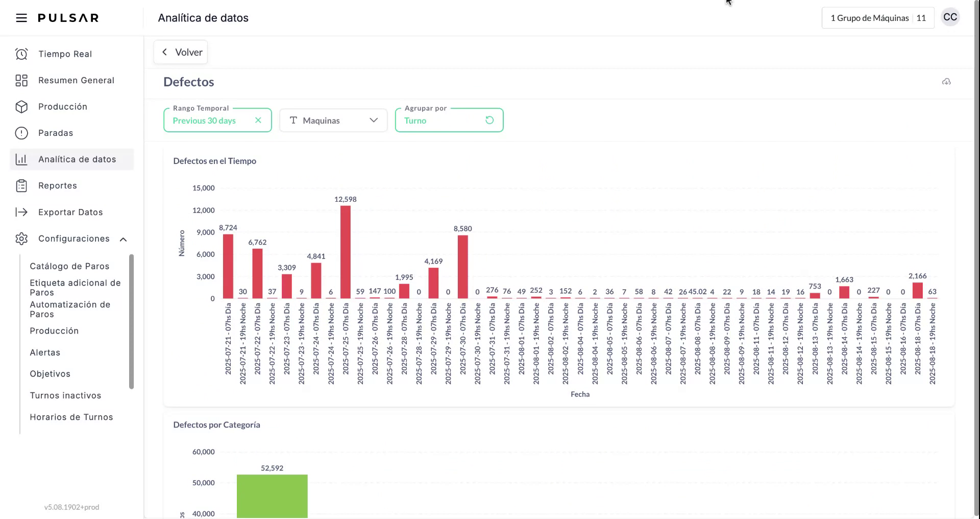Collapse the Configuraciones section chevron
The width and height of the screenshot is (980, 519).
click(x=124, y=239)
